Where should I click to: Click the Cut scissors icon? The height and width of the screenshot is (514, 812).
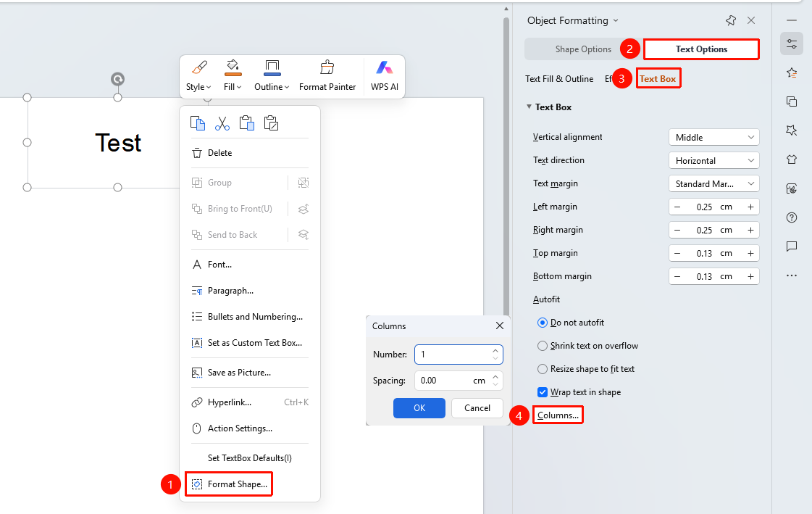(x=222, y=123)
